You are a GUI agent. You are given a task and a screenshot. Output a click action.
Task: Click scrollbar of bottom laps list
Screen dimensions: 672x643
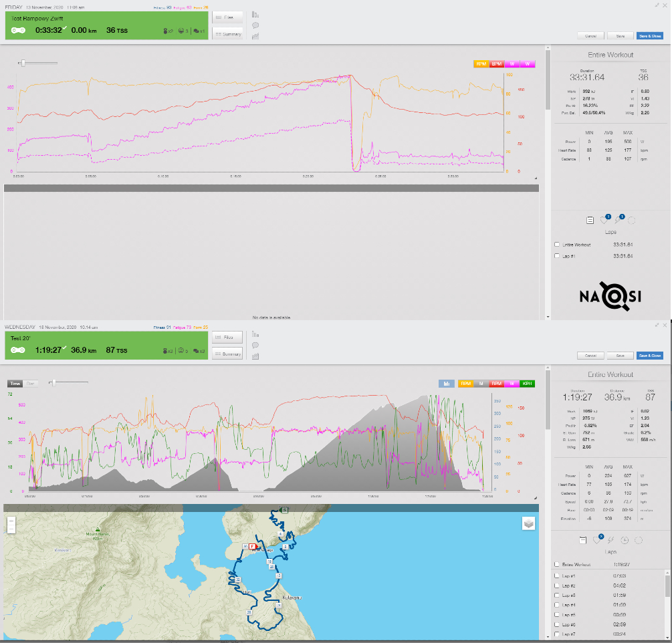coord(667,586)
